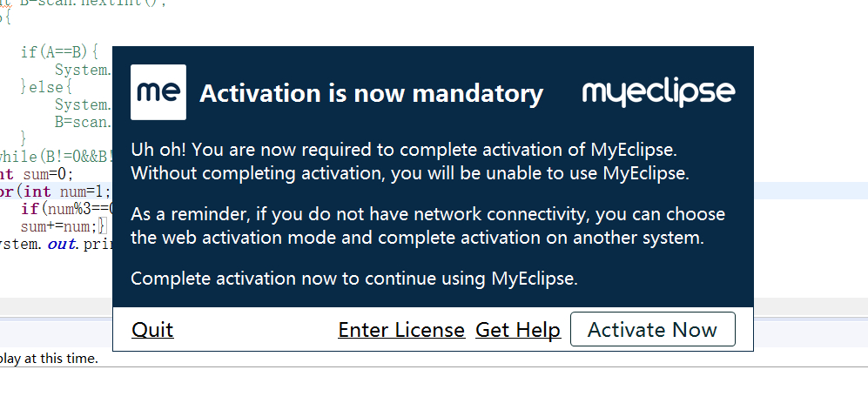This screenshot has width=868, height=410.
Task: Quit MyEclipse via the Quit link
Action: pyautogui.click(x=152, y=330)
